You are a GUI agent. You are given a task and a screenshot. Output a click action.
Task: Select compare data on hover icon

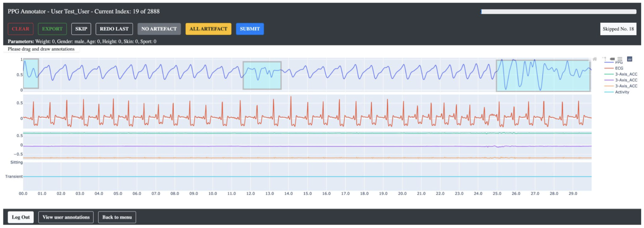coord(620,59)
